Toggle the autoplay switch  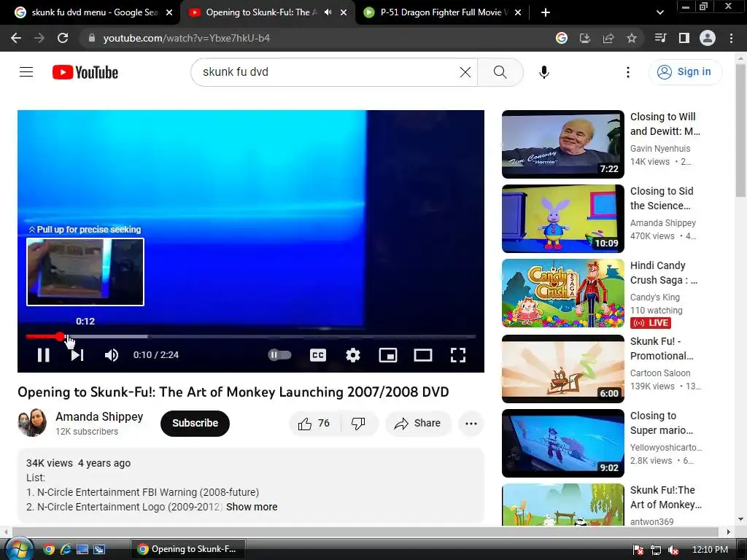pos(279,355)
